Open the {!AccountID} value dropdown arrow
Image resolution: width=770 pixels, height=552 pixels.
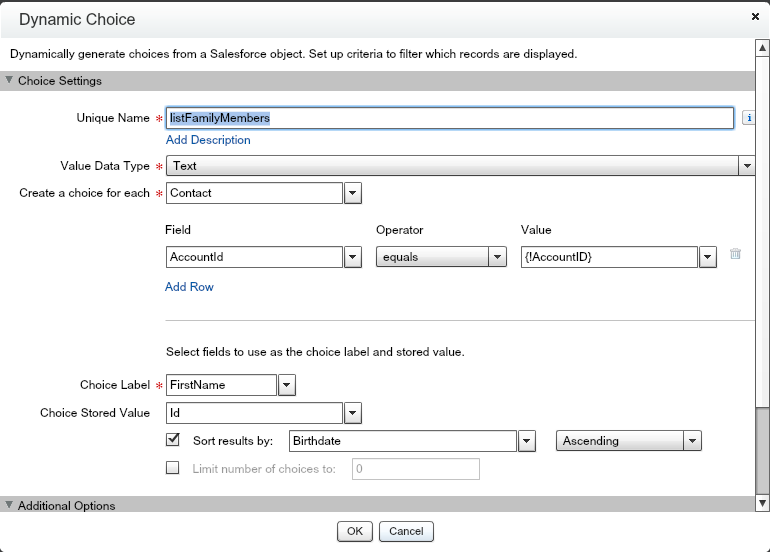[x=708, y=257]
